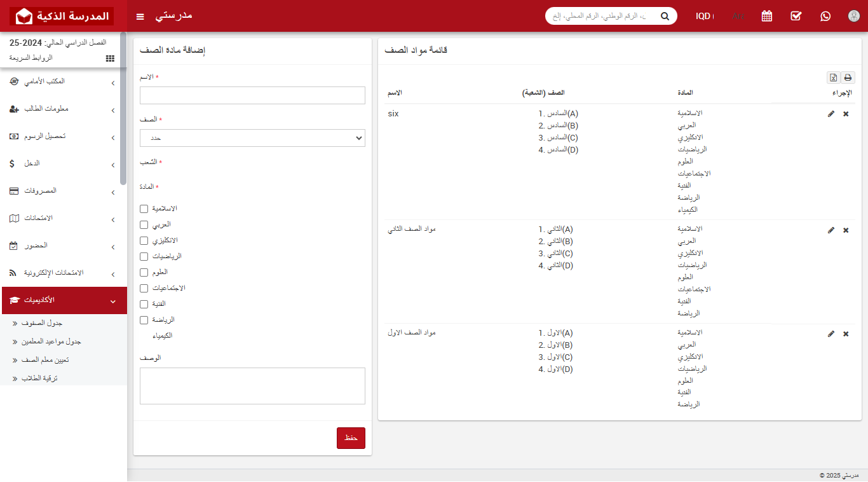
Task: Click inside the الاسم name input field
Action: click(252, 95)
